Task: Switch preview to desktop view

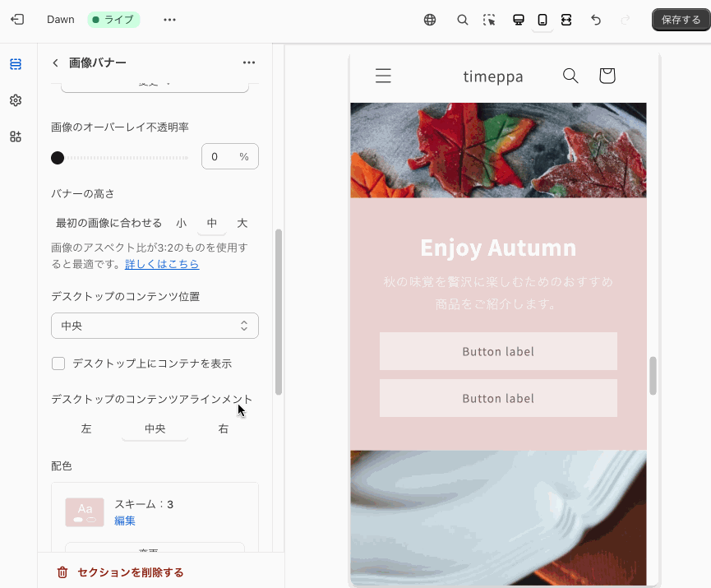Action: point(518,19)
